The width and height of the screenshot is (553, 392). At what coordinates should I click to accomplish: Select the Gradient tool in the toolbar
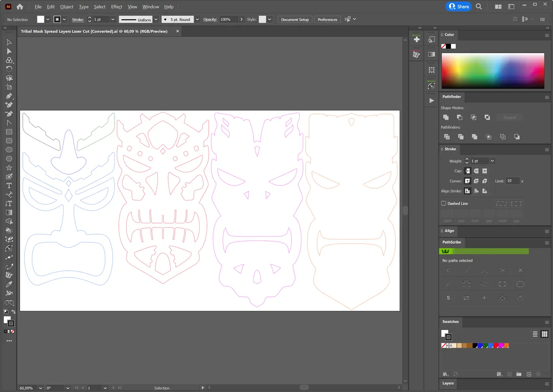9,212
